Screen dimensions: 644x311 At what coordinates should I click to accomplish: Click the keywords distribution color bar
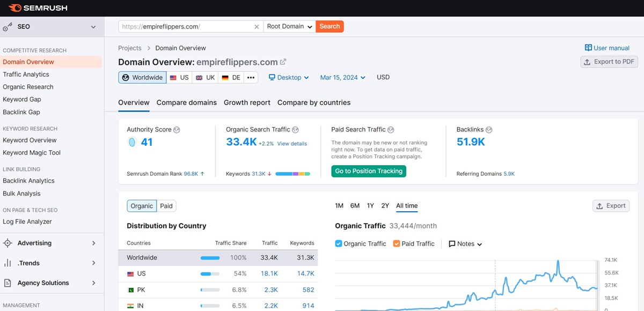[x=292, y=174]
